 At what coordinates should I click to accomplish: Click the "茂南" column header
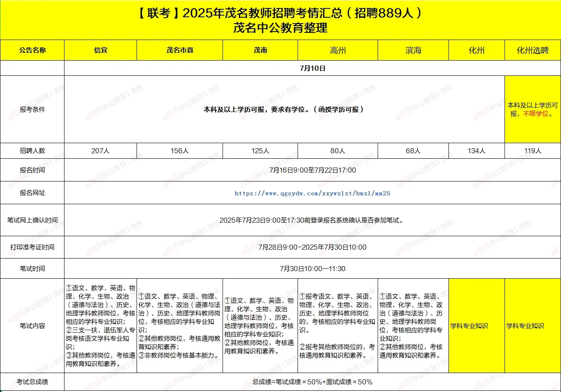click(260, 50)
